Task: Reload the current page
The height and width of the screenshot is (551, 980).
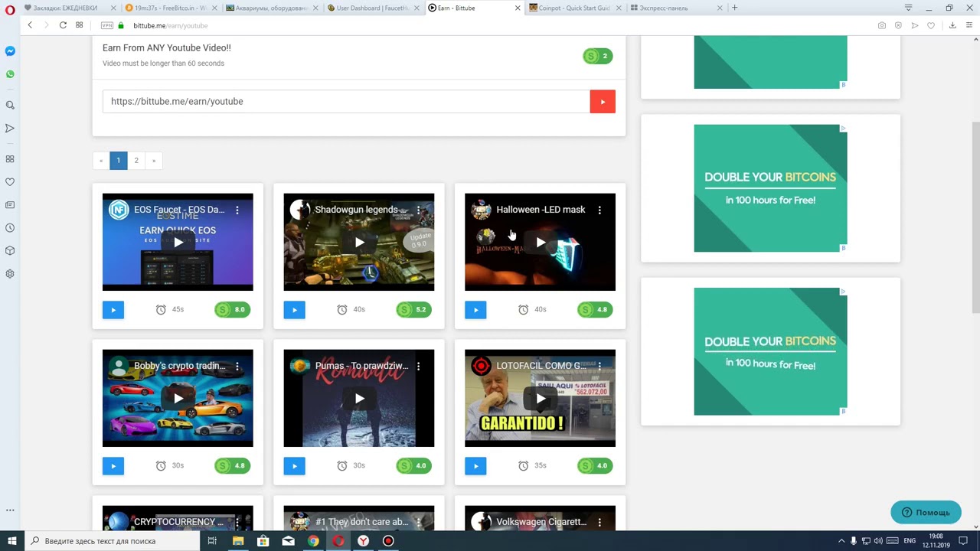Action: pyautogui.click(x=63, y=25)
